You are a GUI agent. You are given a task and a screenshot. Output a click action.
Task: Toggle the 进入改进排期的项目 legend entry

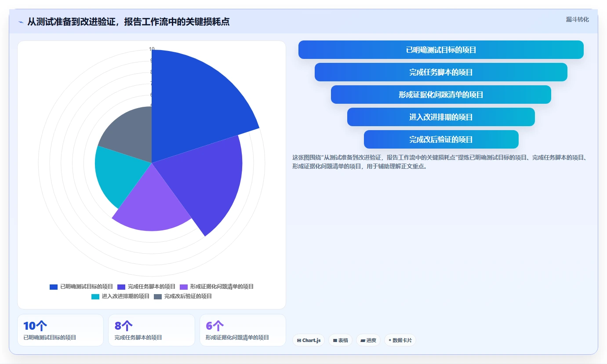(120, 296)
